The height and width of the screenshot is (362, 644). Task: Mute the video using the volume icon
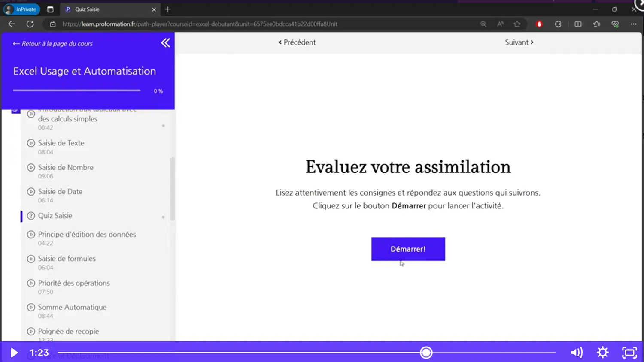point(576,353)
